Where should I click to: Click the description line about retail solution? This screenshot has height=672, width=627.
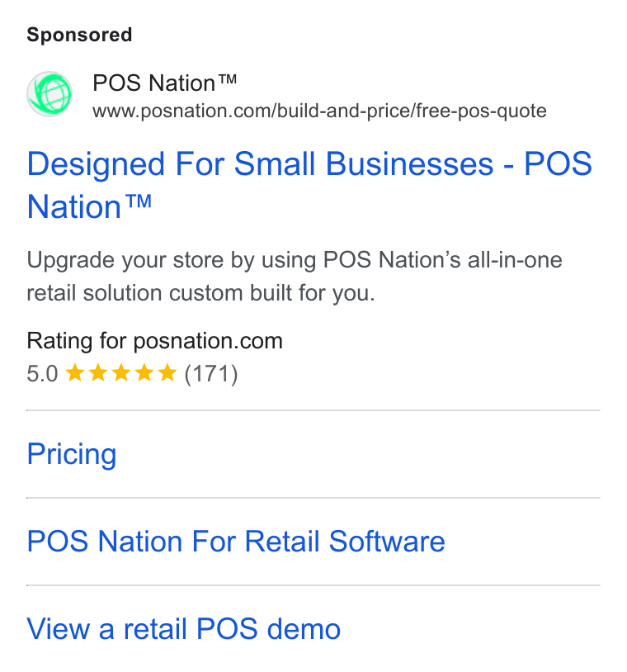coord(200,294)
